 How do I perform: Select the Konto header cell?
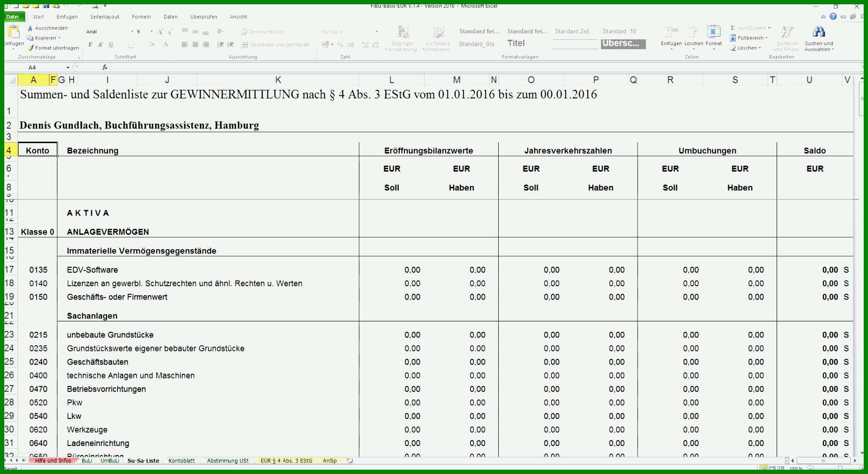(x=38, y=150)
